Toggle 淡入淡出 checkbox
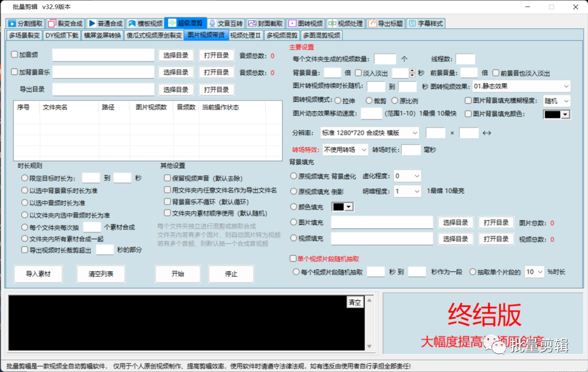The width and height of the screenshot is (588, 372). (x=358, y=73)
